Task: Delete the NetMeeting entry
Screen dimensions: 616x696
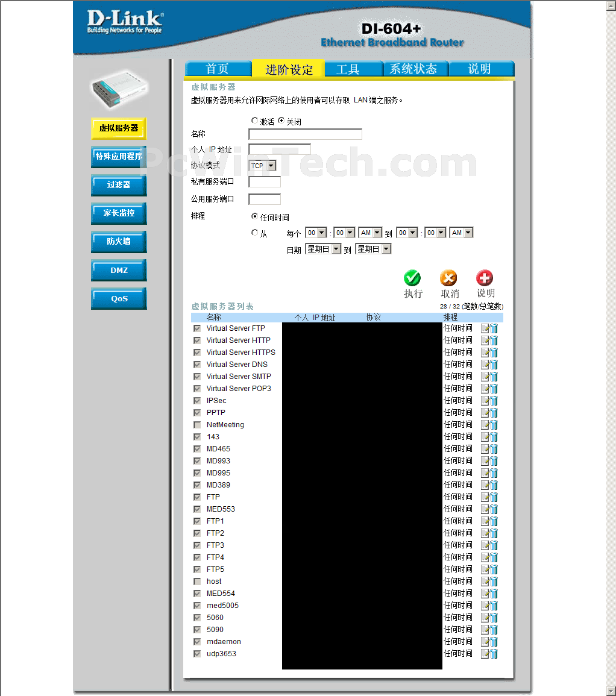Action: 494,425
